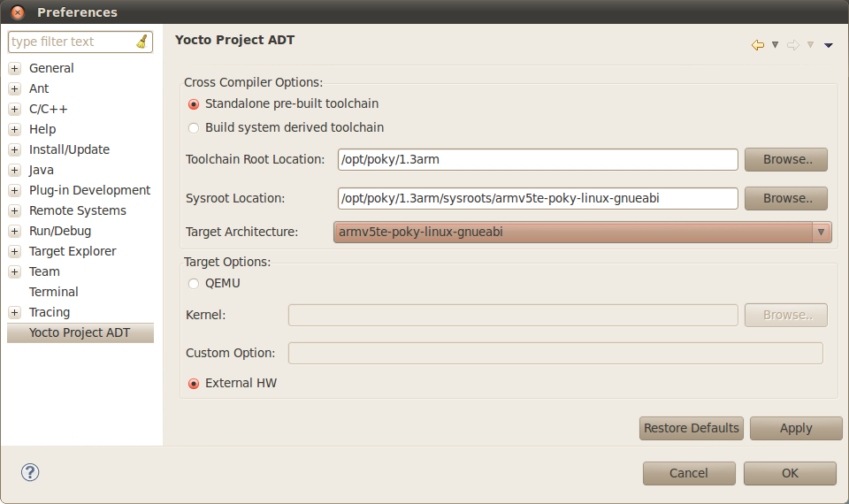Select Build system derived toolchain option

point(194,127)
